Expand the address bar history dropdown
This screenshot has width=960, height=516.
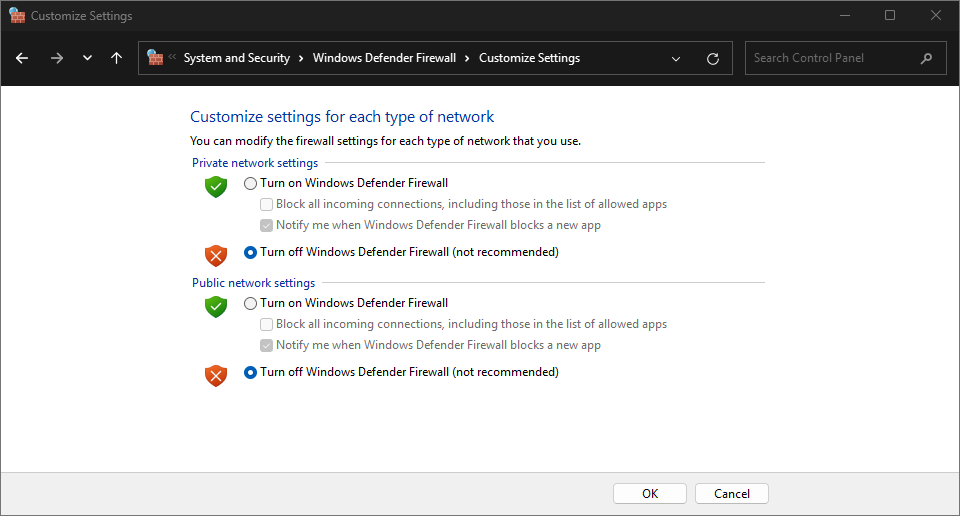[x=676, y=59]
